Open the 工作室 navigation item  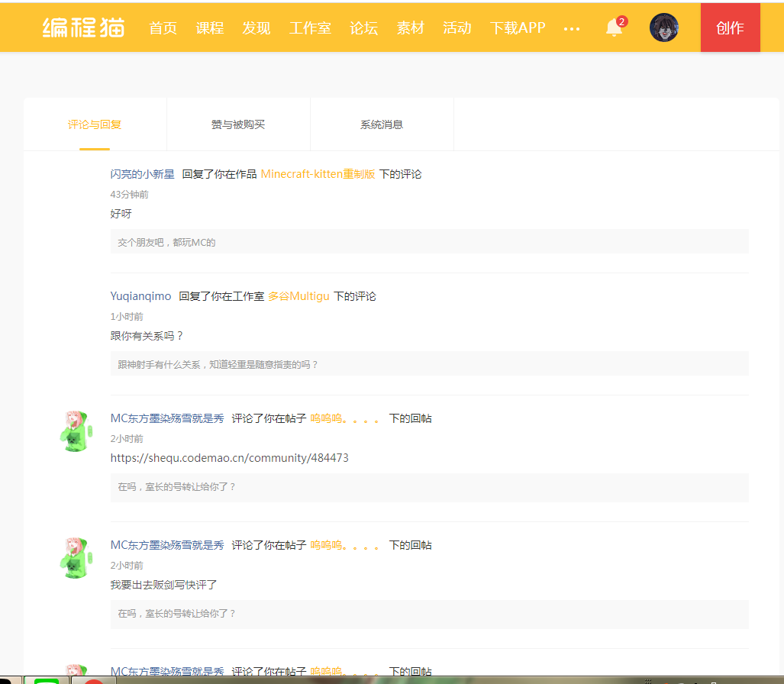310,28
